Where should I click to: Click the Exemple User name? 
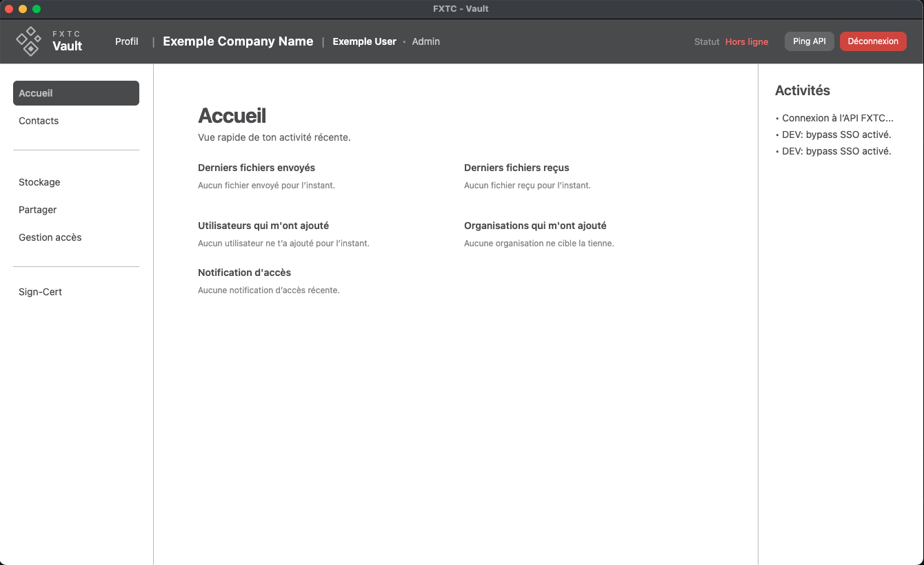(x=364, y=41)
